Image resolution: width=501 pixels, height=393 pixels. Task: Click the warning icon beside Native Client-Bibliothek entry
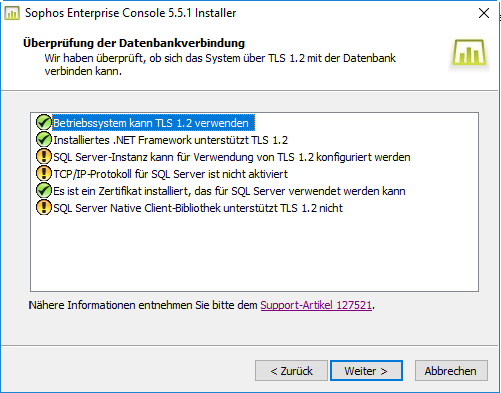43,207
